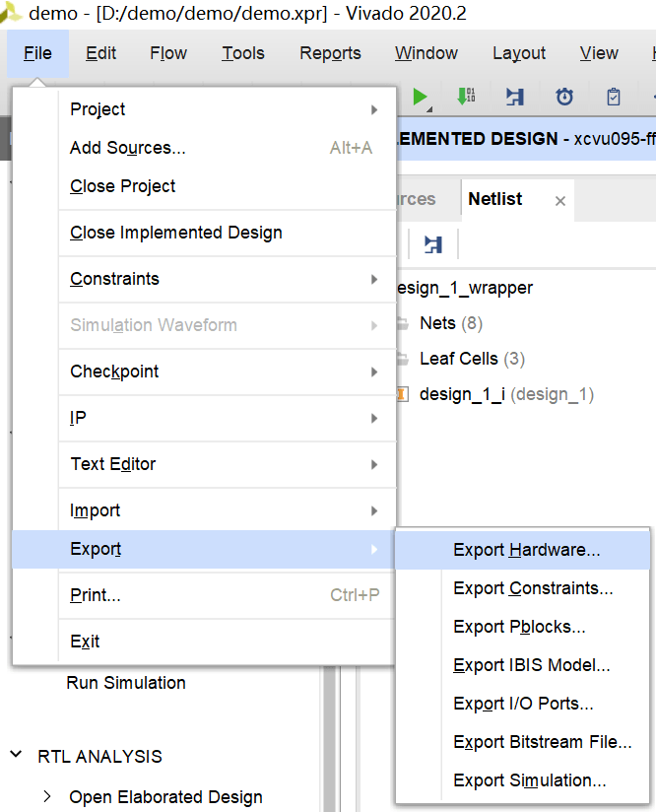Close the Netlist tab with X
Viewport: 656px width, 812px height.
[560, 201]
